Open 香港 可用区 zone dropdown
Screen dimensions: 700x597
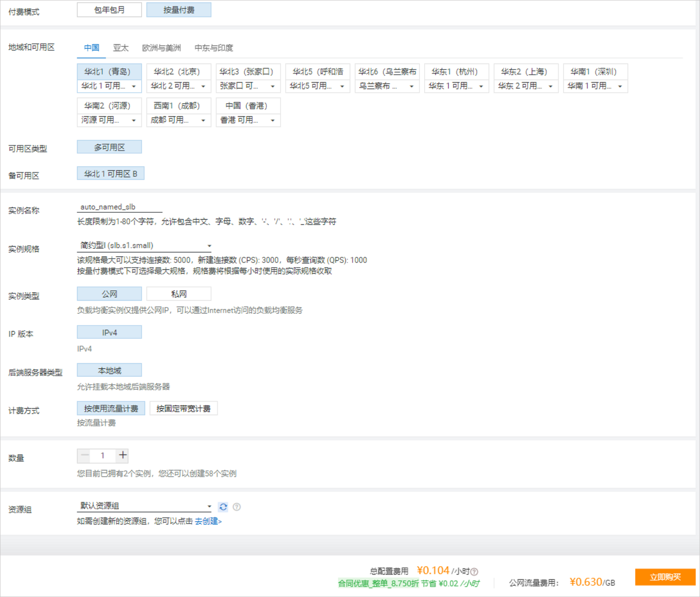pos(248,120)
